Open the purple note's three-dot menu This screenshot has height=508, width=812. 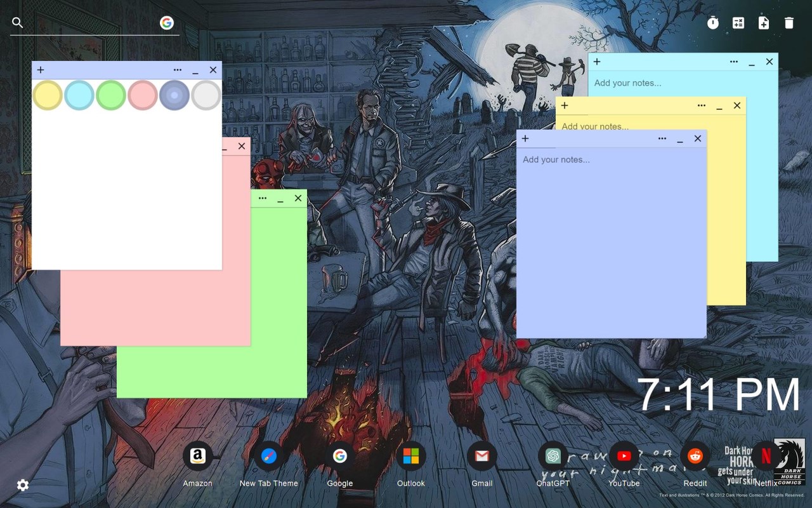(662, 138)
